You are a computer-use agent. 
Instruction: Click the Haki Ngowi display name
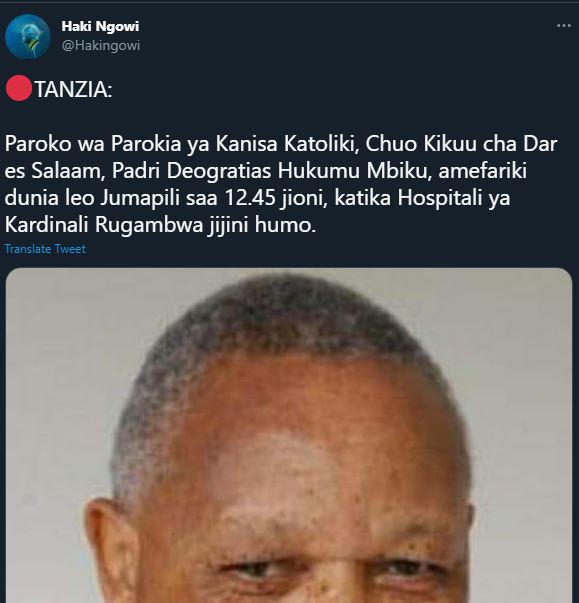tap(100, 26)
